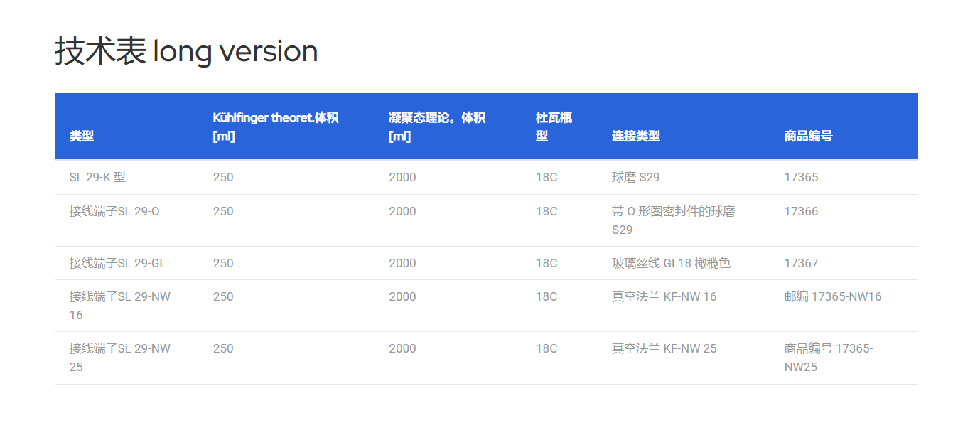This screenshot has height=435, width=980.
Task: Click "250" in the SL 29-O row
Action: click(223, 211)
